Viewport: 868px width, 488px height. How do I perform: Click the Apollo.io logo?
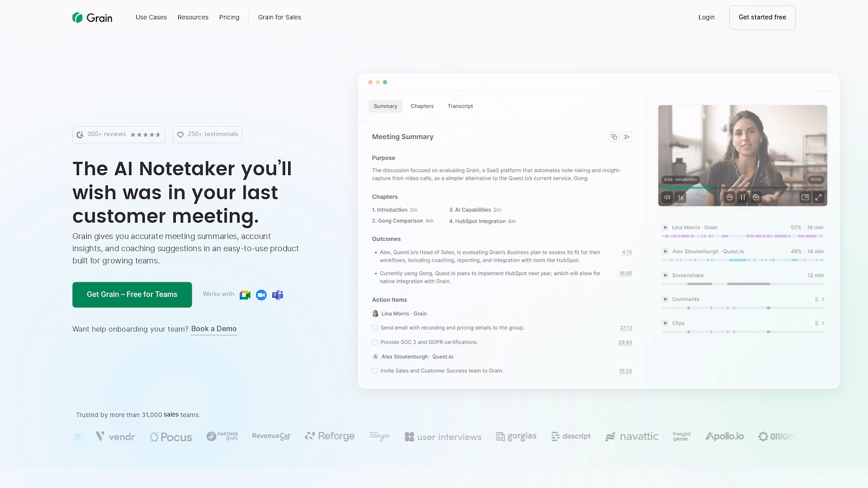pos(725,436)
